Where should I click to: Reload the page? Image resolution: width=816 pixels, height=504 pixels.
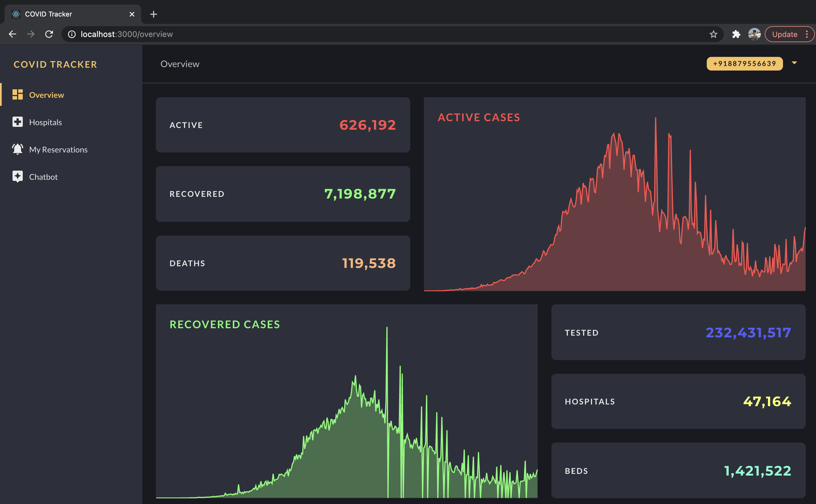[49, 34]
